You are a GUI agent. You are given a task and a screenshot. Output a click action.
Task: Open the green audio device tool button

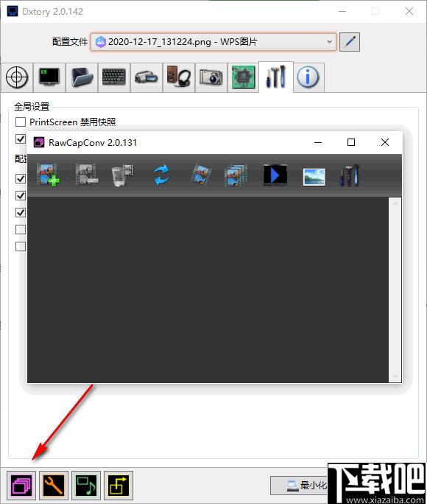click(x=86, y=486)
